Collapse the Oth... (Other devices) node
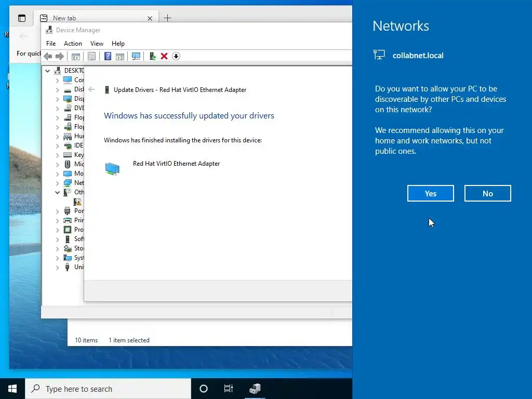Viewport: 532px width, 399px height. click(x=57, y=192)
